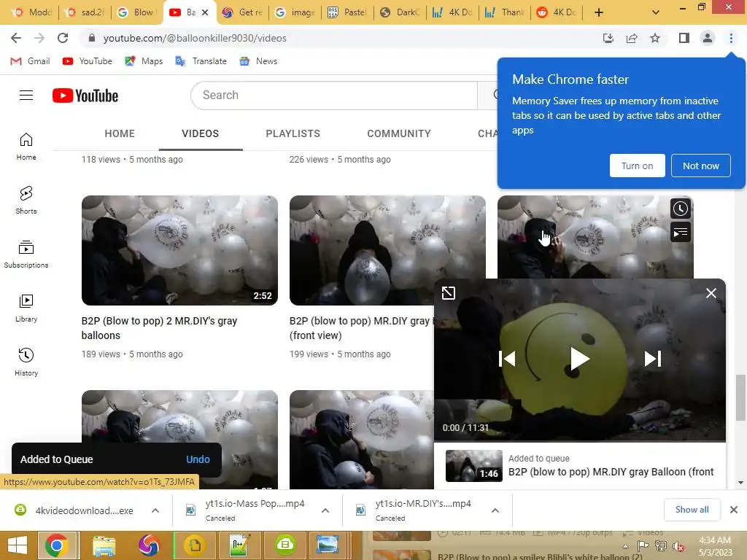
Task: Open the Chrome three-dot menu
Action: [x=731, y=38]
